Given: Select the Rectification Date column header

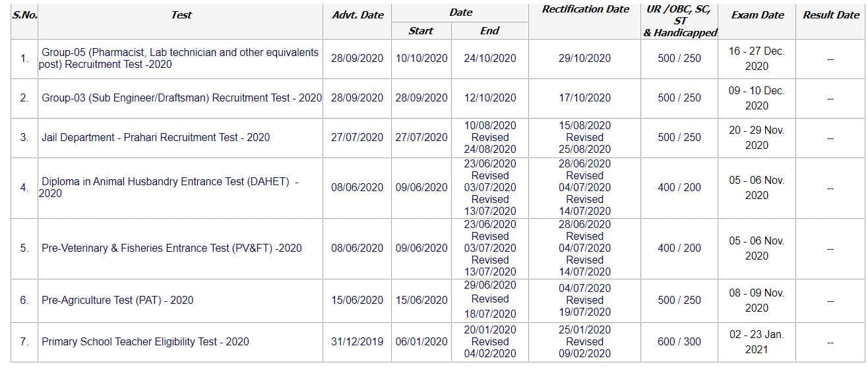Looking at the screenshot, I should [x=585, y=9].
